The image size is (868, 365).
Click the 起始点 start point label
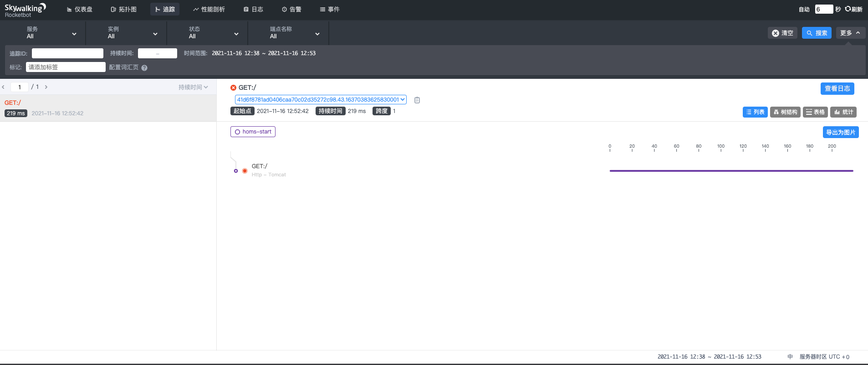point(242,111)
